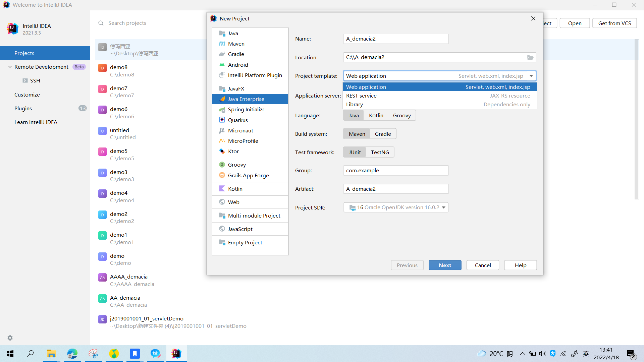
Task: Select the Web project icon
Action: [x=222, y=202]
